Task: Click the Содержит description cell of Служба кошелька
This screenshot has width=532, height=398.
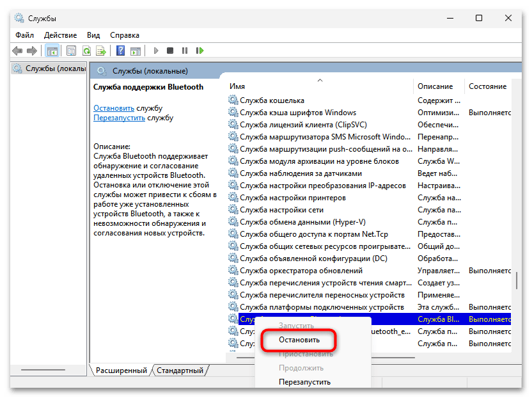Action: pos(439,100)
